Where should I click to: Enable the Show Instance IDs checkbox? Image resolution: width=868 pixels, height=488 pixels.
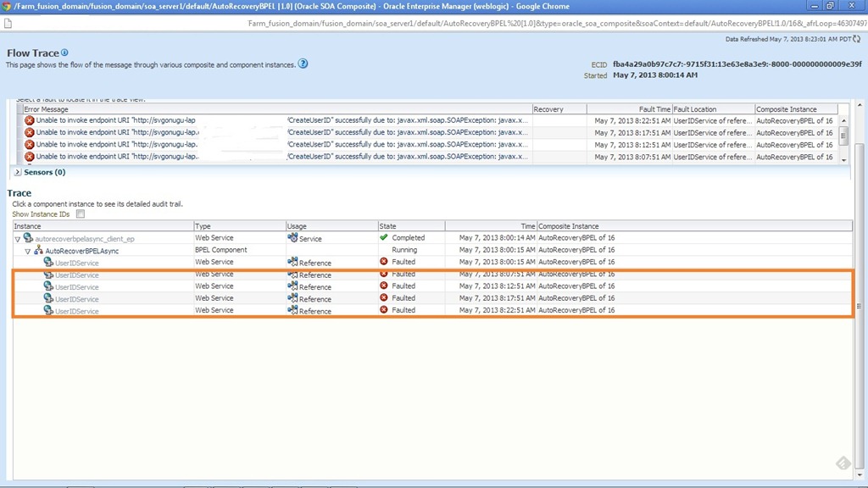[x=81, y=214]
